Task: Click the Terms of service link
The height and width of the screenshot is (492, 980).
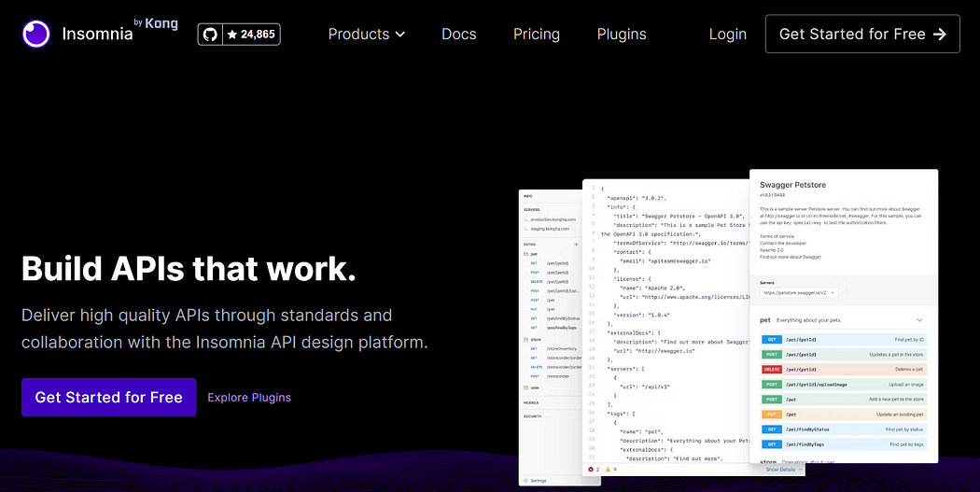Action: coord(777,236)
